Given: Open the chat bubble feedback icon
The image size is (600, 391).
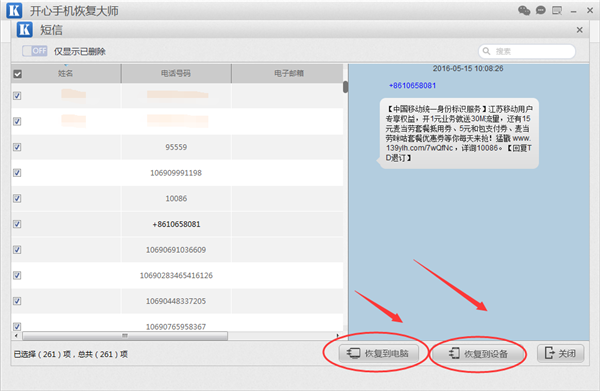Looking at the screenshot, I should click(x=540, y=10).
